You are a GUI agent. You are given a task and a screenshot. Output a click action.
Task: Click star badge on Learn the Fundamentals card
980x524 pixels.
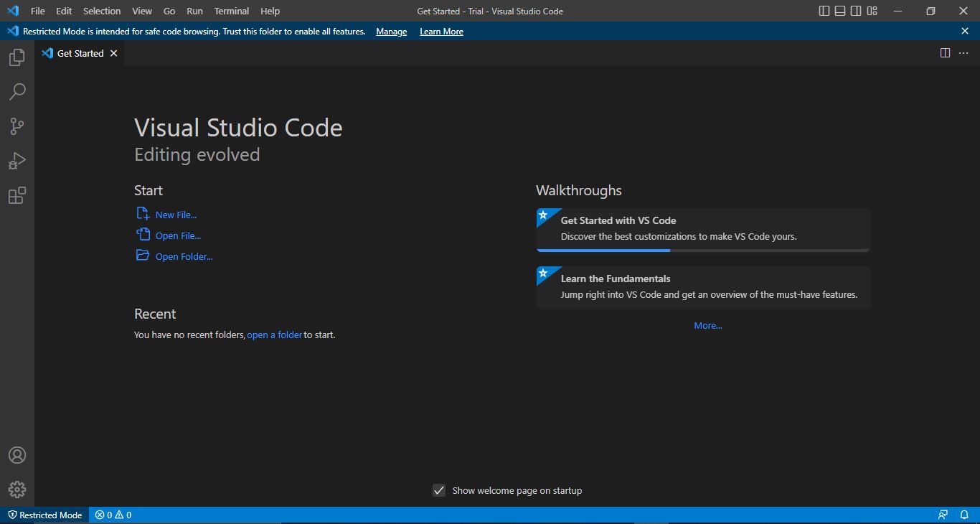[x=543, y=273]
